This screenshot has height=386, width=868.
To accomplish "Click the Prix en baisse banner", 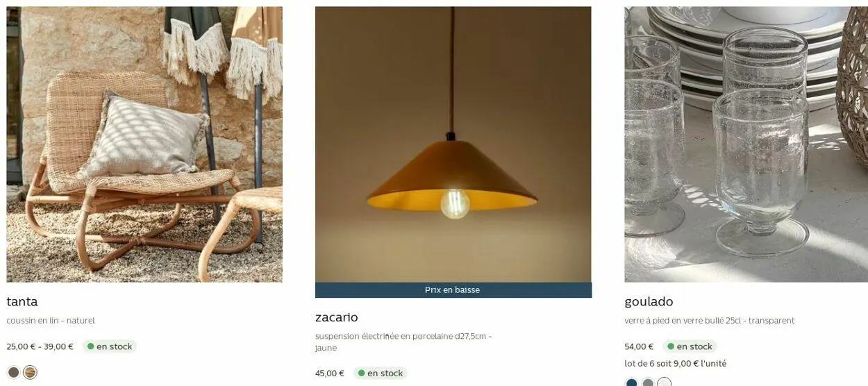I will tap(453, 290).
